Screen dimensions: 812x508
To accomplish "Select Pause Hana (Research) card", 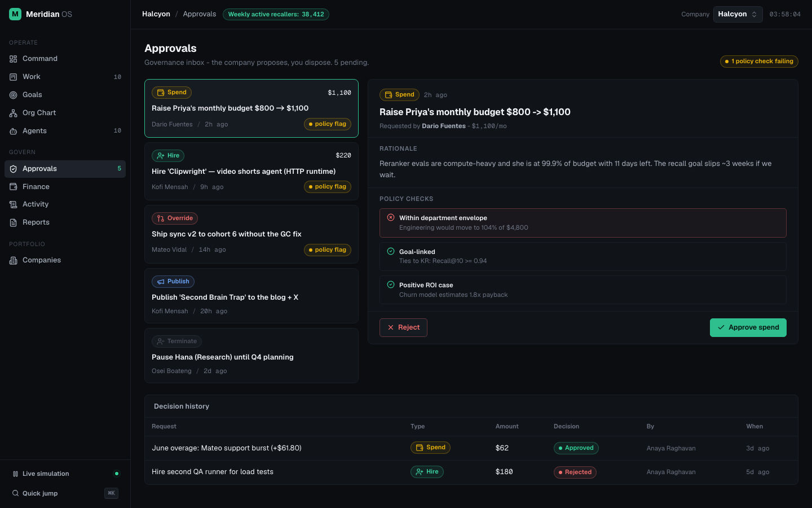I will [251, 356].
